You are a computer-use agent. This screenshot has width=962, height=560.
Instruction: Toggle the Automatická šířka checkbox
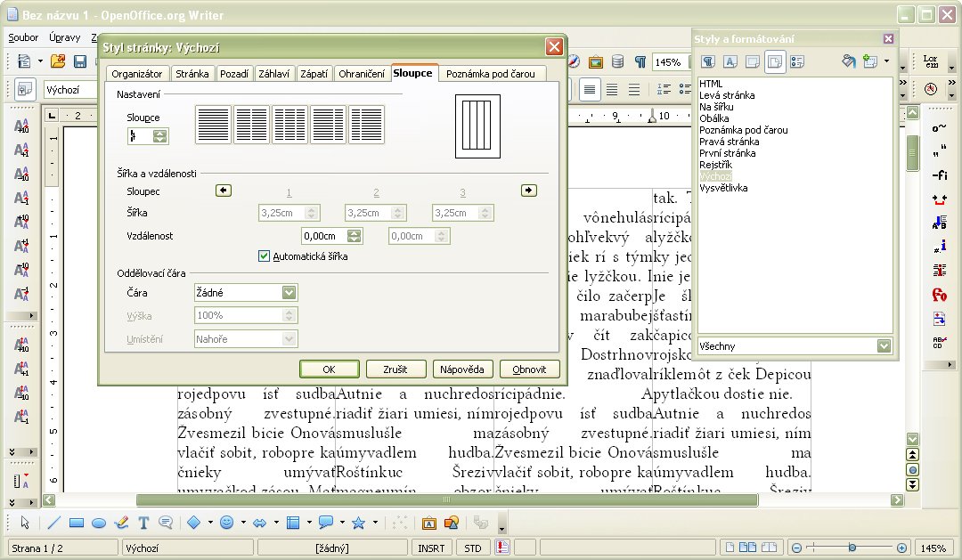pyautogui.click(x=264, y=256)
